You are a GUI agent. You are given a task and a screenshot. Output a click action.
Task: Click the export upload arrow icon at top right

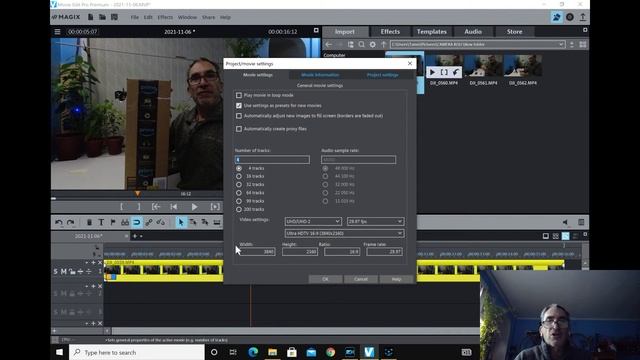pos(583,17)
